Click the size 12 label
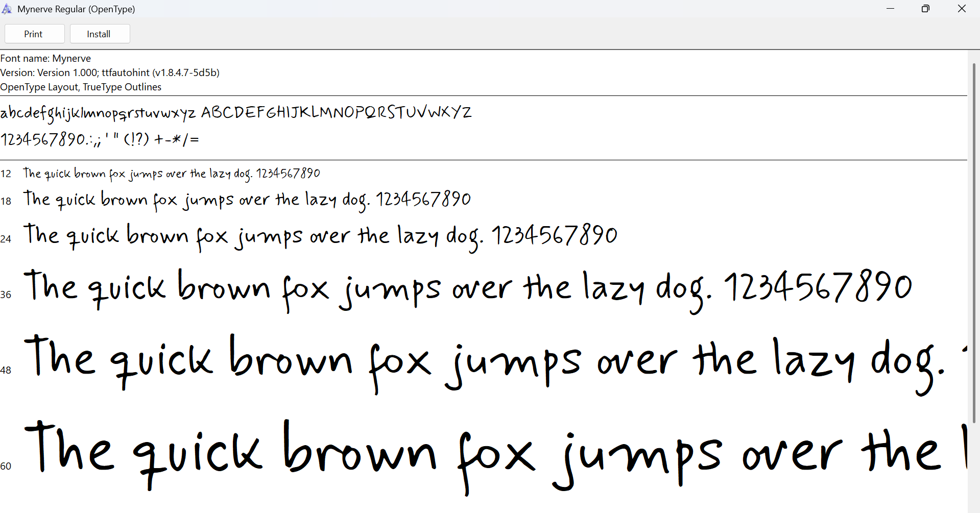Image resolution: width=980 pixels, height=513 pixels. (6, 174)
